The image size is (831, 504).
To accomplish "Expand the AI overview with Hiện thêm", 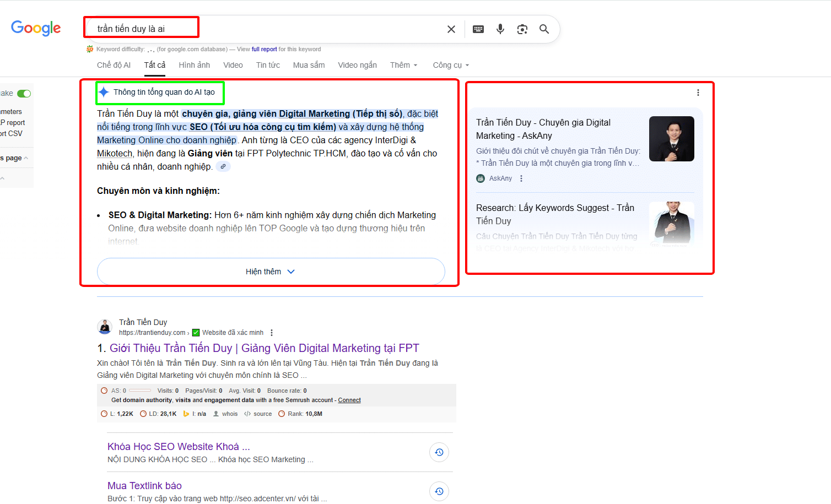I will (x=271, y=271).
